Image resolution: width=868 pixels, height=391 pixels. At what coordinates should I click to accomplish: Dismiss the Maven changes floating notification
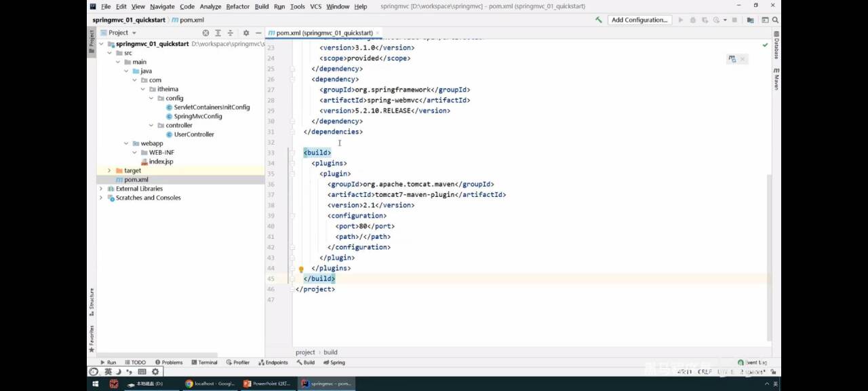[743, 59]
